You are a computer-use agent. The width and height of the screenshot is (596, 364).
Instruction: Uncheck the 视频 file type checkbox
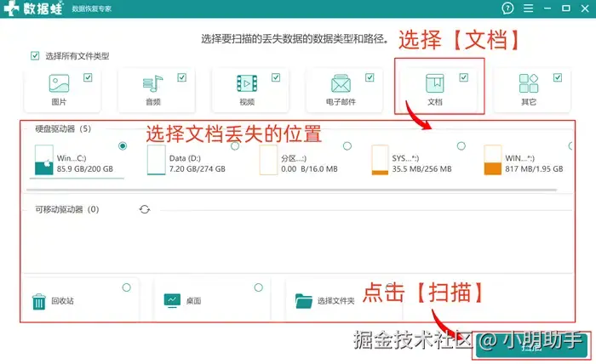click(x=276, y=77)
